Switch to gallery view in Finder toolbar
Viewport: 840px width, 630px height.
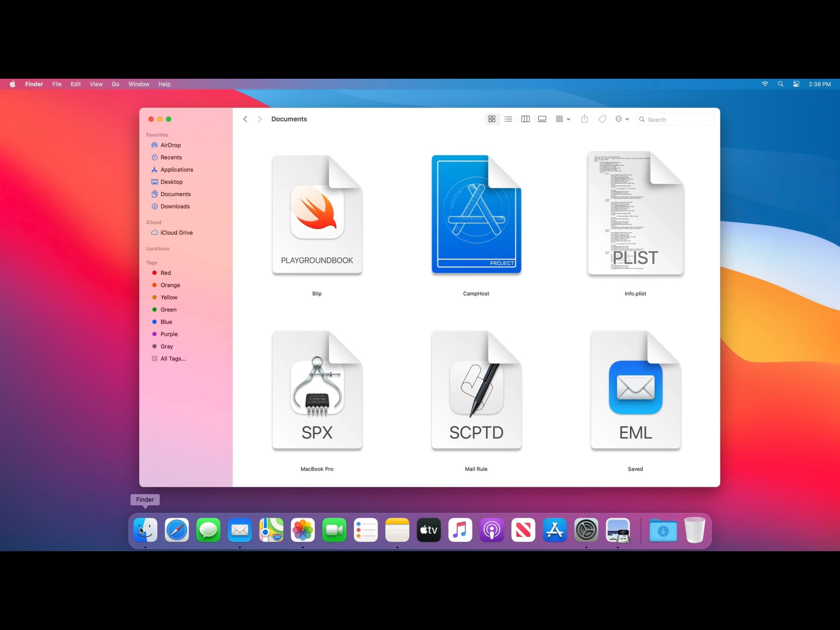click(542, 119)
